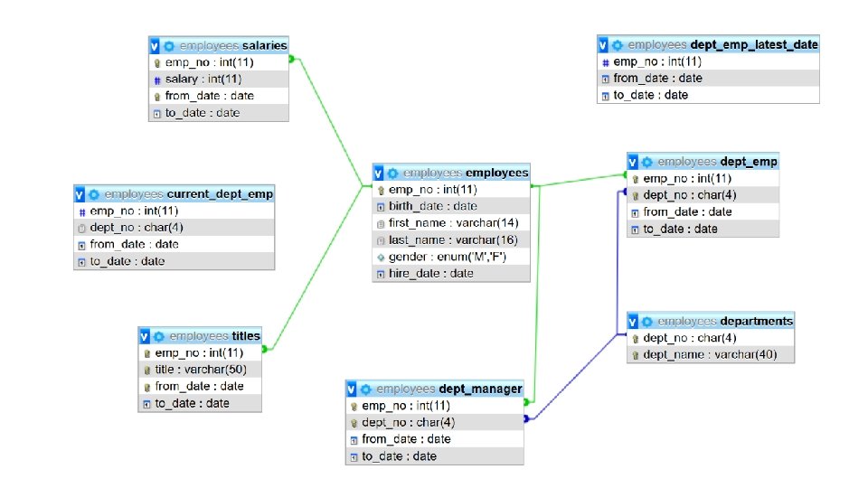Select the 'employees departments' table title
This screenshot has height=488, width=868.
click(725, 321)
